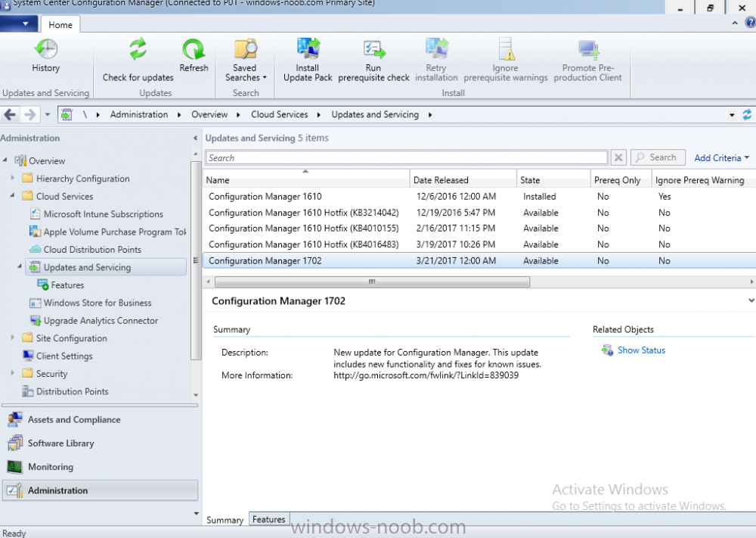This screenshot has height=538, width=756.
Task: Click the navigation tree vertical scrollbar
Action: (195, 260)
